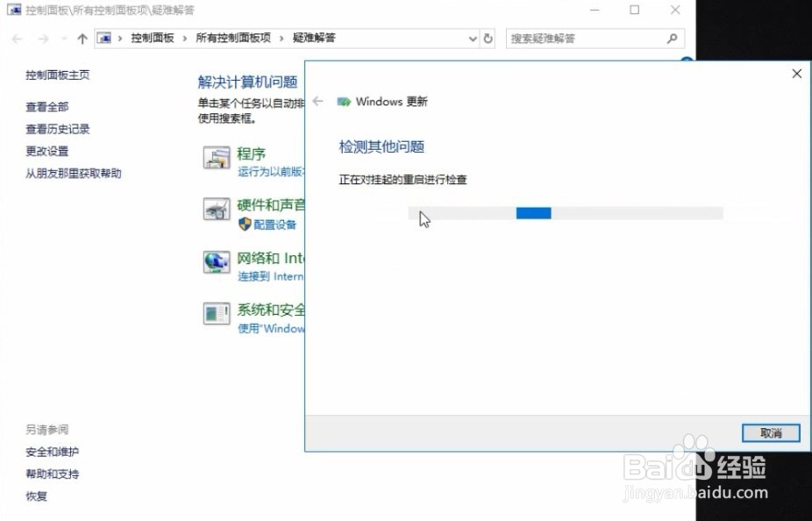812x521 pixels.
Task: Click the 解决计算机问题 heading
Action: 247,82
